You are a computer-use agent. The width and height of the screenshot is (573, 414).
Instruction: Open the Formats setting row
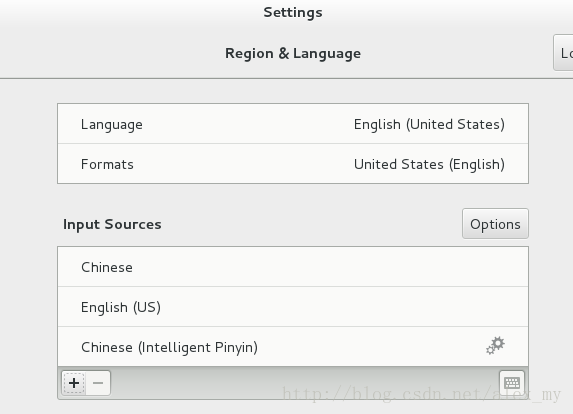(x=293, y=164)
